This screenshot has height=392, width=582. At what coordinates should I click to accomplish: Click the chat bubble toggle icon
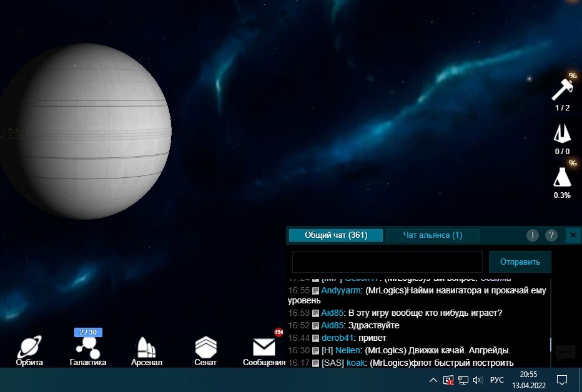point(565,352)
